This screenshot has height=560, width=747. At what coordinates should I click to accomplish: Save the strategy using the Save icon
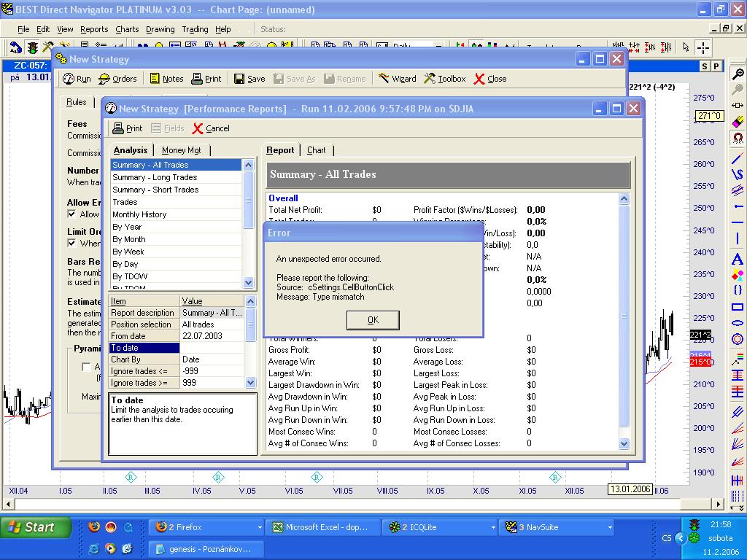click(249, 79)
